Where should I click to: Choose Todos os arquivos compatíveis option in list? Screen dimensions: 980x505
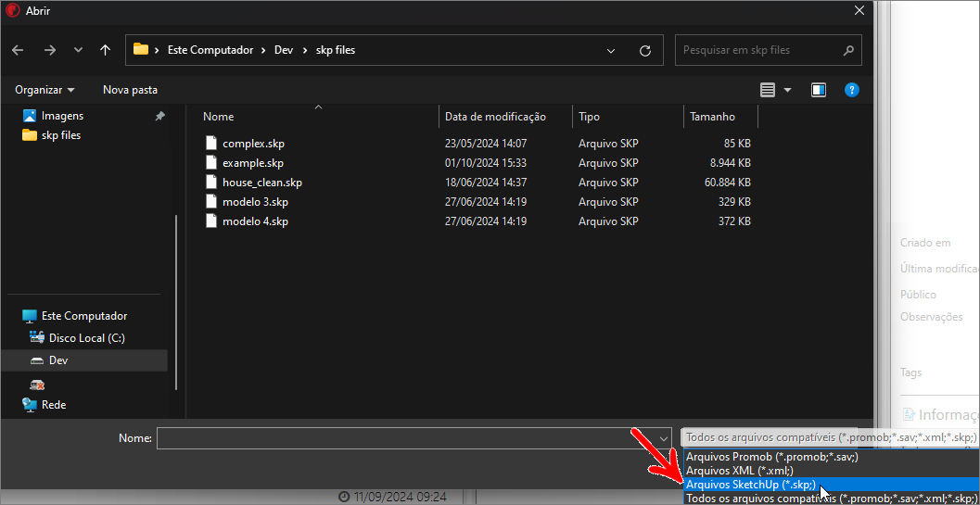point(832,499)
